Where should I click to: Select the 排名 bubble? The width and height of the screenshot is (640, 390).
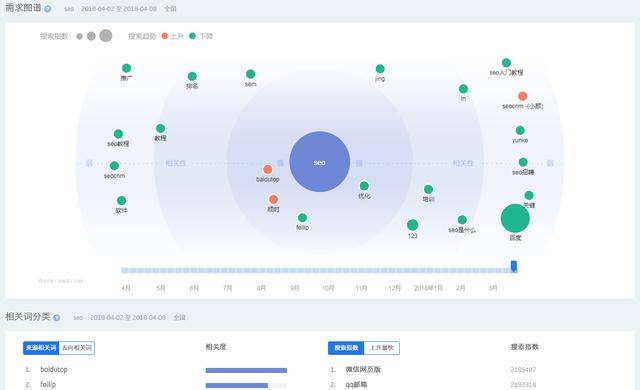click(x=192, y=76)
